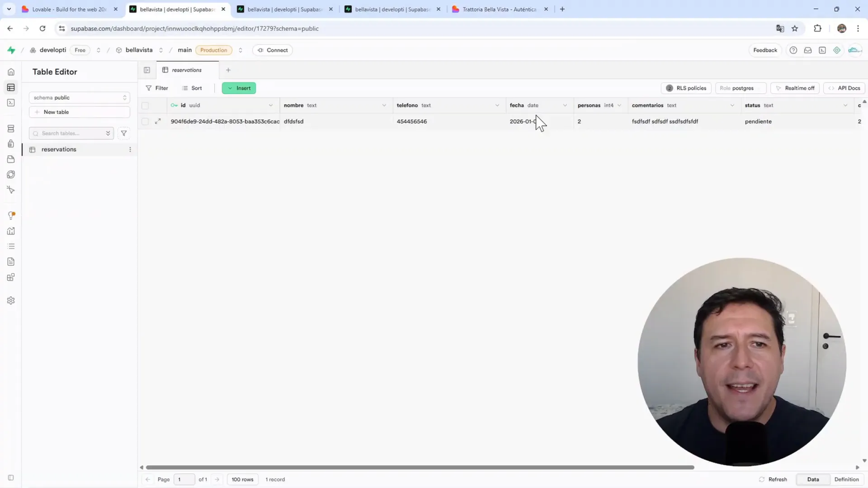Select all rows header checkbox
This screenshot has height=488, width=868.
pyautogui.click(x=145, y=105)
